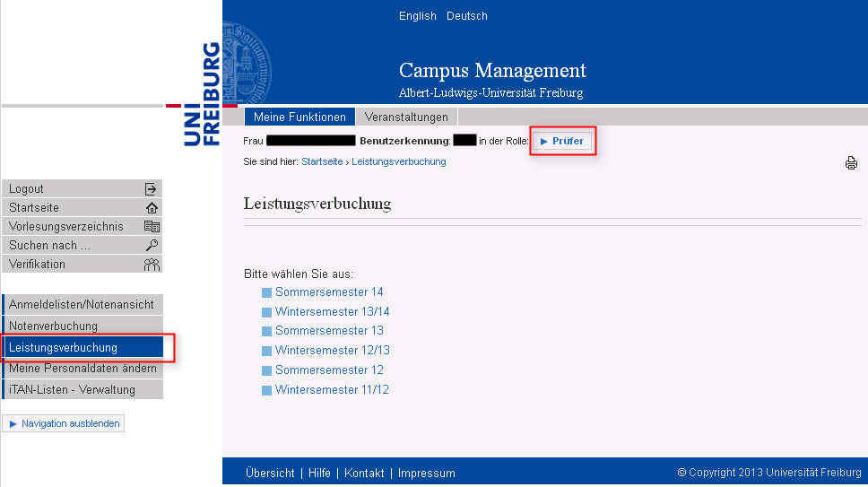Choose Sommersemester 13

[329, 330]
